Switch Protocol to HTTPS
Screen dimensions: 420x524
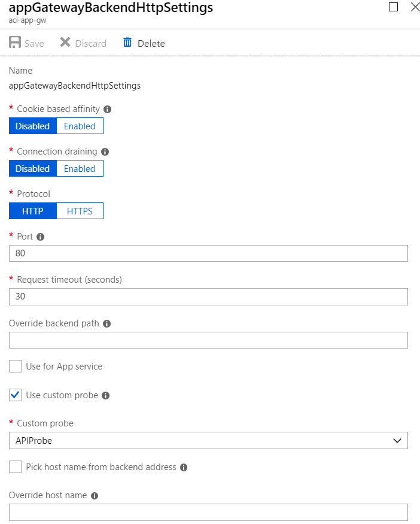80,211
